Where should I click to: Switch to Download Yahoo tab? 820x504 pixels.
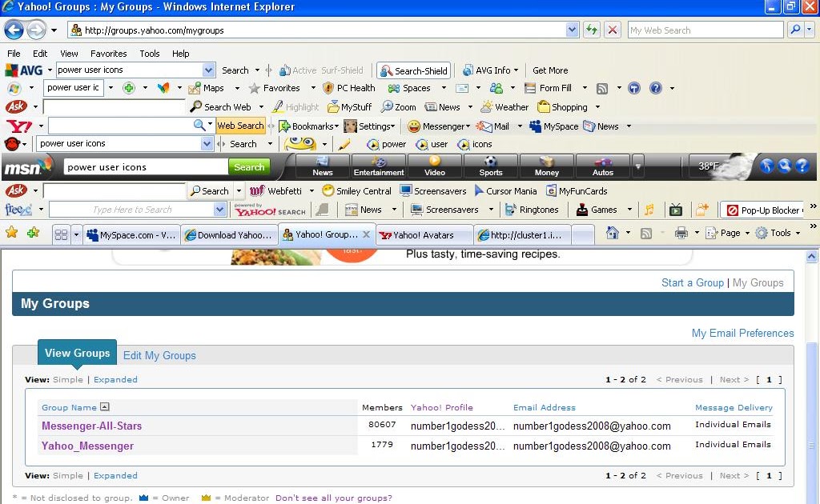click(x=229, y=235)
